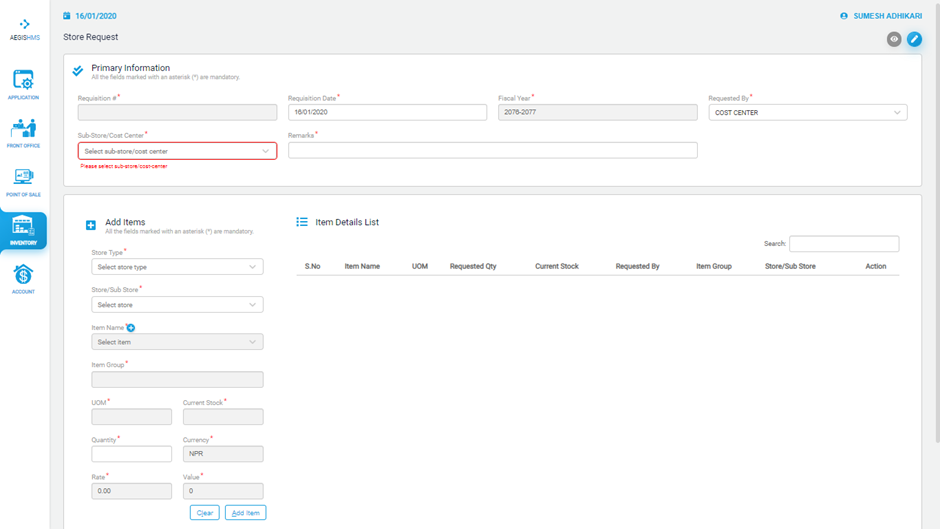
Task: Open the Requested By COST CENTER dropdown
Action: pyautogui.click(x=808, y=112)
